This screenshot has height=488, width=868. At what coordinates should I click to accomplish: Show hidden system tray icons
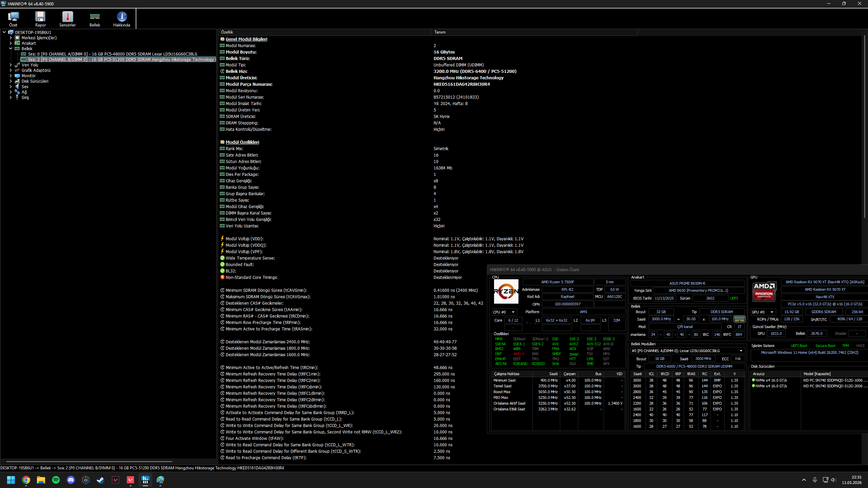tap(804, 480)
